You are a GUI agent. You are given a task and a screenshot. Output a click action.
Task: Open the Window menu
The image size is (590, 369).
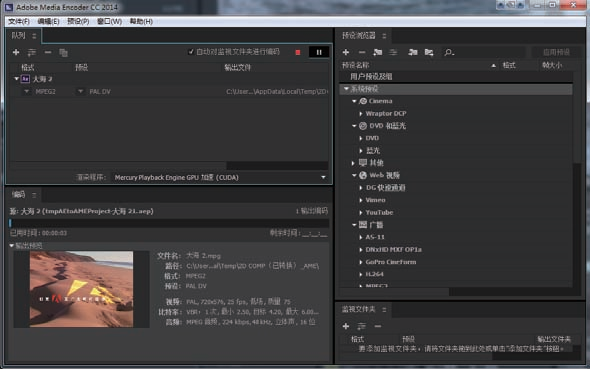pyautogui.click(x=109, y=21)
